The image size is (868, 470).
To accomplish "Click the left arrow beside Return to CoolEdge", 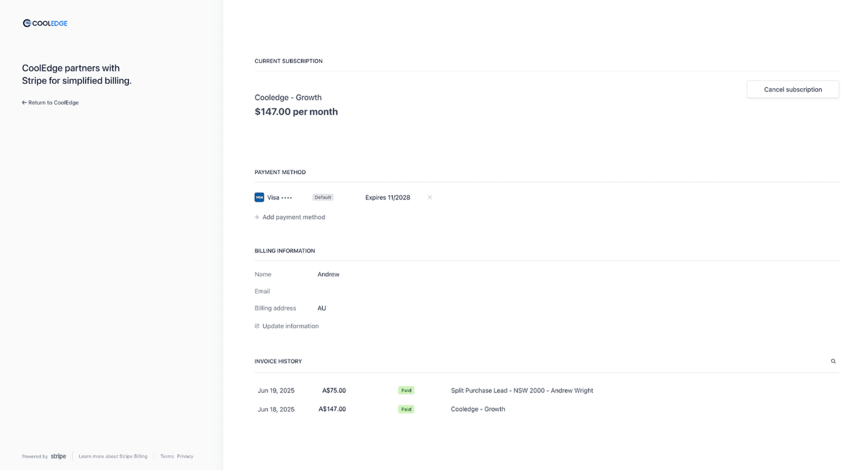I will click(x=24, y=102).
